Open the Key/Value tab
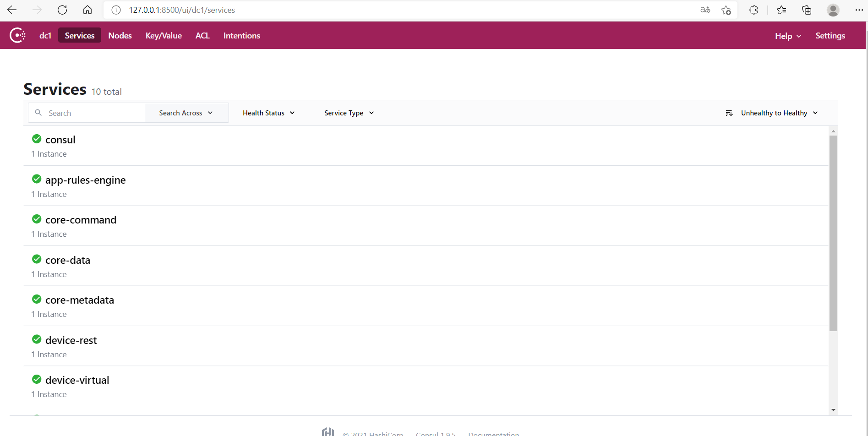This screenshot has height=436, width=868. point(164,35)
